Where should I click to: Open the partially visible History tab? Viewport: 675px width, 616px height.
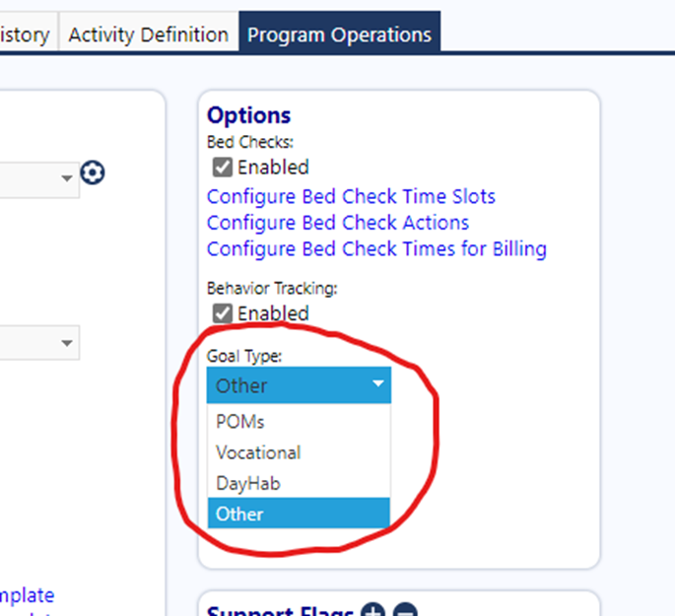point(26,34)
